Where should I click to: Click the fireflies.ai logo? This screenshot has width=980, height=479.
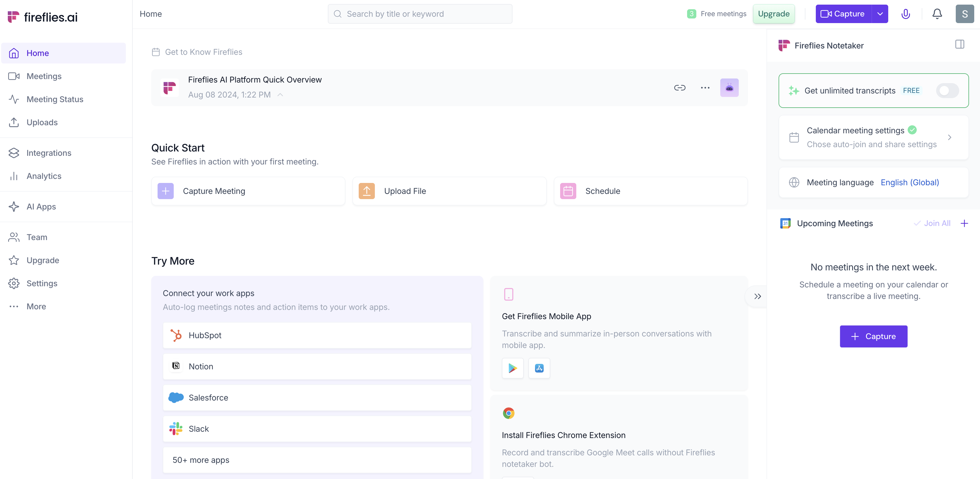point(43,17)
